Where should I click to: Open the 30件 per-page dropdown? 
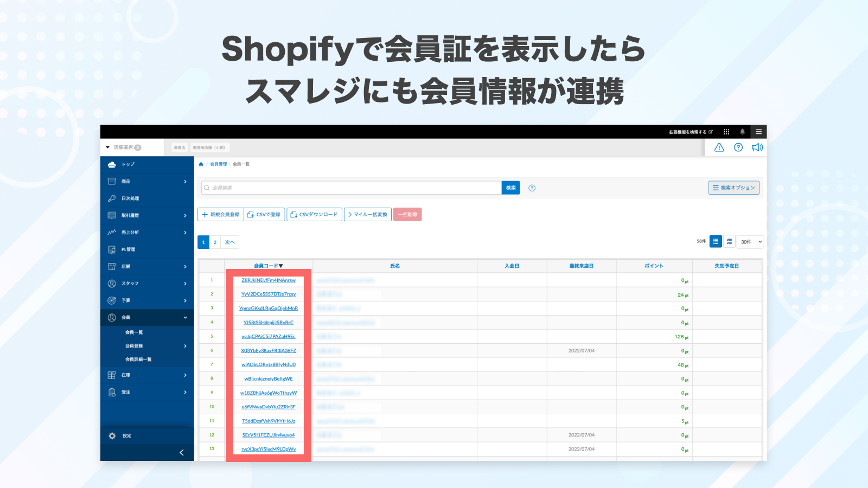pos(750,241)
